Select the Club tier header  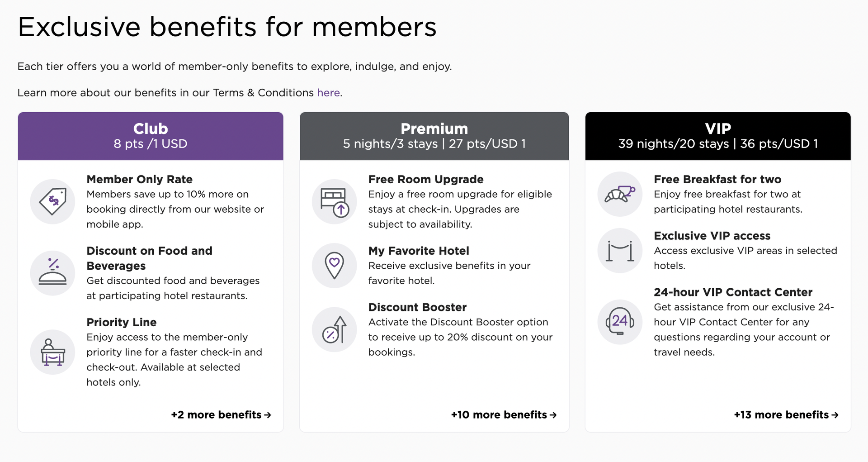(x=151, y=136)
